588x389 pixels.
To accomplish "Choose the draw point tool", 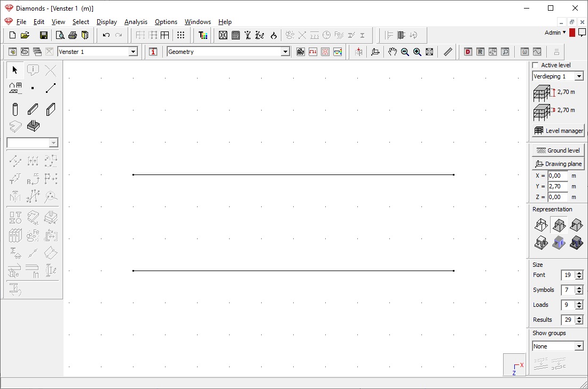I will (33, 88).
